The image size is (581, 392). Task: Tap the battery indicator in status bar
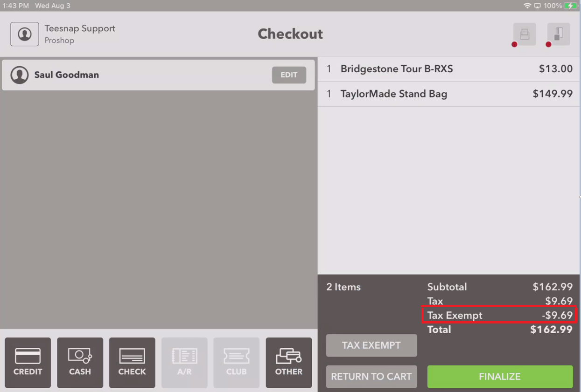point(571,6)
